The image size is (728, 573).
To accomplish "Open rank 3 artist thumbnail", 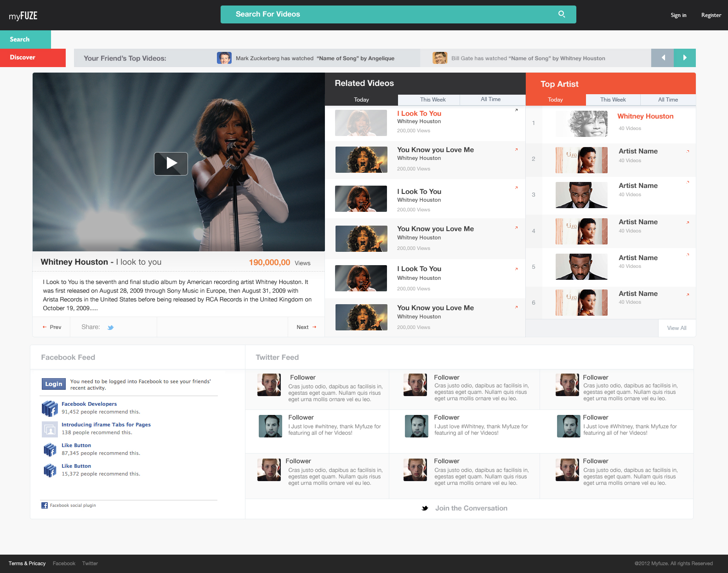I will [581, 195].
